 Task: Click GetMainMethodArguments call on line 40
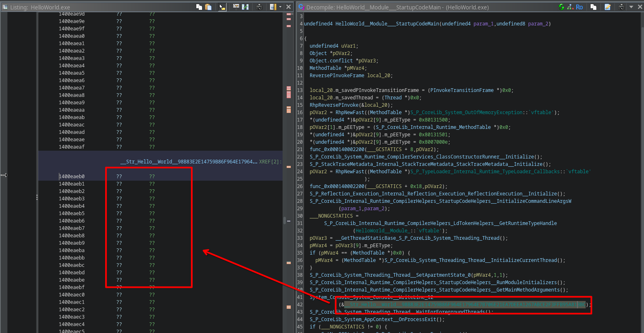pyautogui.click(x=438, y=290)
